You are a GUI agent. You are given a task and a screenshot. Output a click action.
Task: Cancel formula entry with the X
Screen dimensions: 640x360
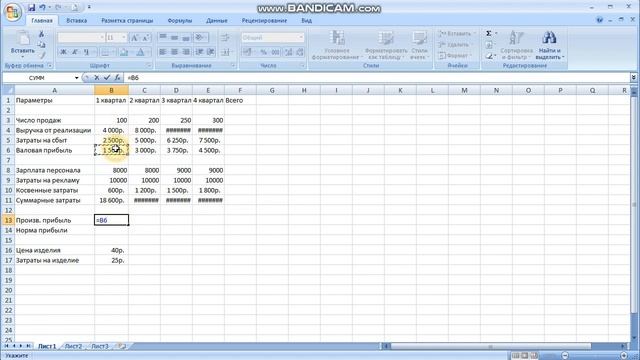tap(97, 78)
